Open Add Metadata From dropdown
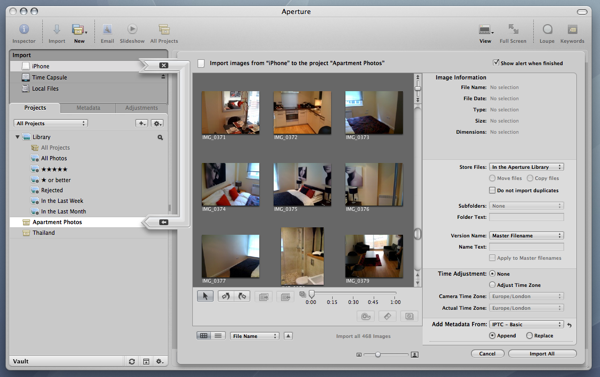600x377 pixels. tap(527, 324)
